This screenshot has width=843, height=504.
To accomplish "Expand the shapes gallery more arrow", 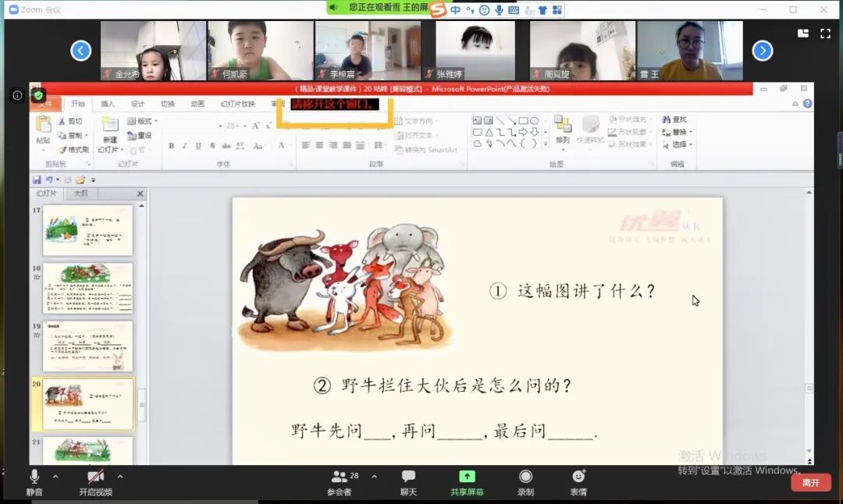I will (x=545, y=143).
